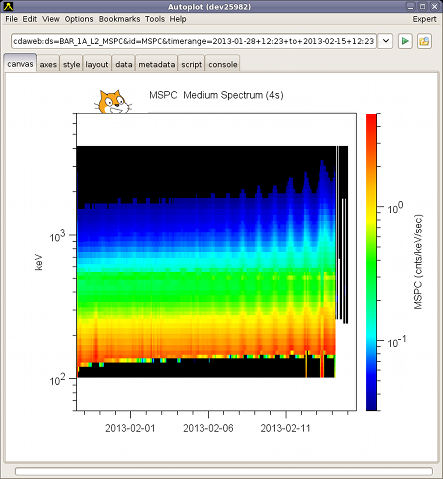
Task: Click the plot title 'MSPC Medium Spectrum (4s)'
Action: (x=216, y=95)
